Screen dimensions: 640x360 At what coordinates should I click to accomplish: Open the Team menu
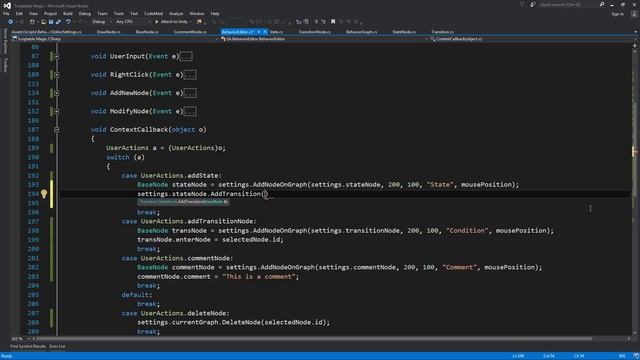(x=102, y=13)
